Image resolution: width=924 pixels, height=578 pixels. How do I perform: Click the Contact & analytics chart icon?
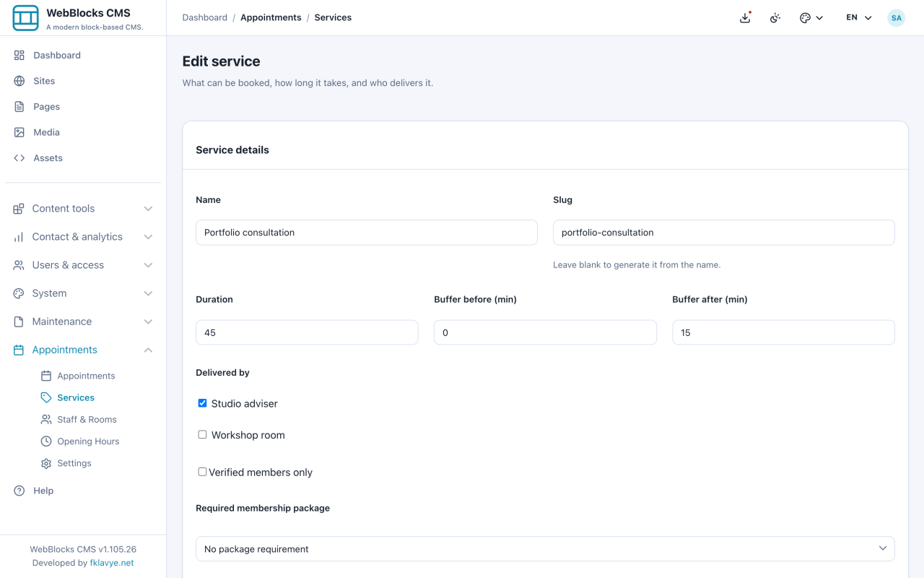coord(19,237)
